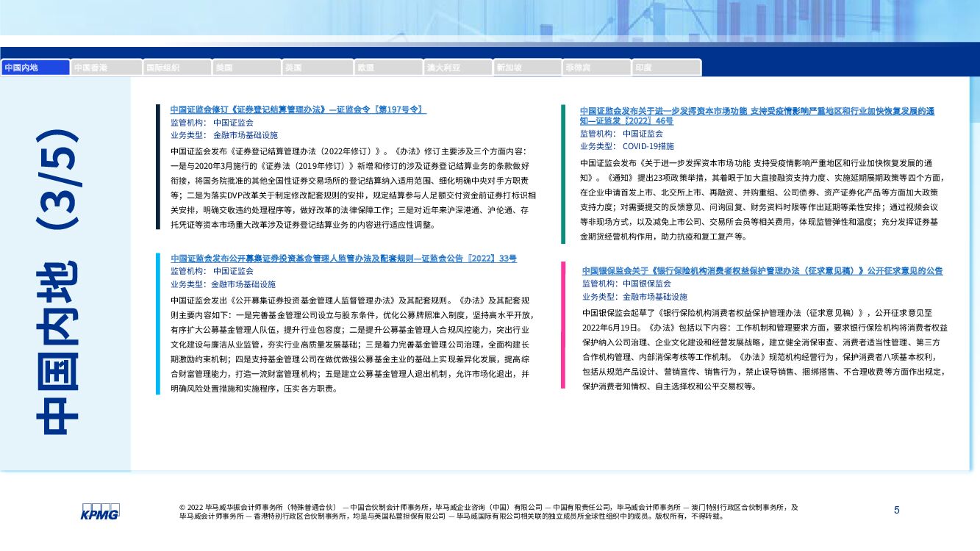Select the 澳大利亚 tab

coord(457,67)
